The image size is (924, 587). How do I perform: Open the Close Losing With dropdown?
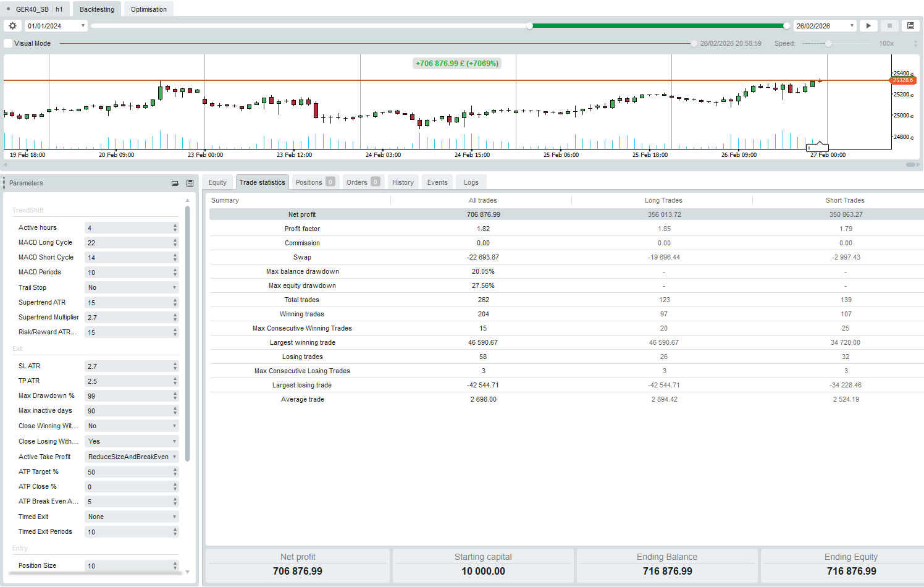coord(131,442)
